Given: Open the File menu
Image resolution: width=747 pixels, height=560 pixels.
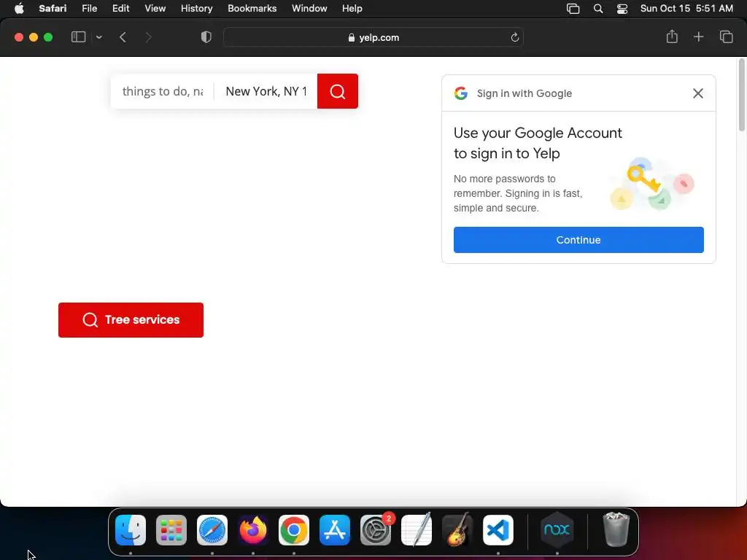Looking at the screenshot, I should 89,8.
